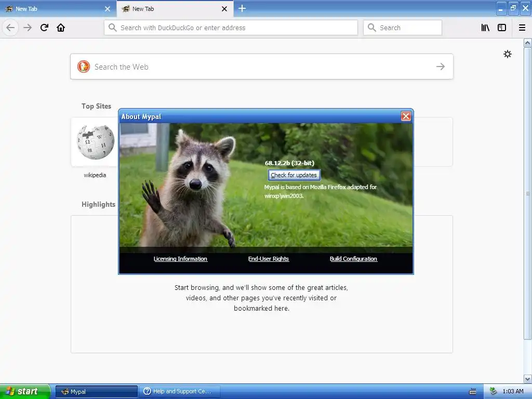Click the Highlights heading
This screenshot has width=532, height=399.
tap(98, 204)
